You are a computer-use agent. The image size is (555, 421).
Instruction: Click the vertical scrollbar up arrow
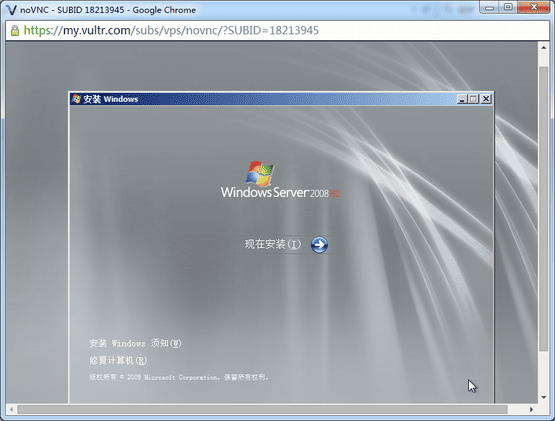coord(544,47)
